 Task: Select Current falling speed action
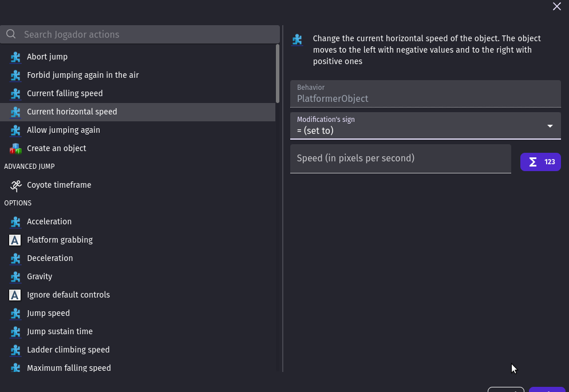click(65, 93)
